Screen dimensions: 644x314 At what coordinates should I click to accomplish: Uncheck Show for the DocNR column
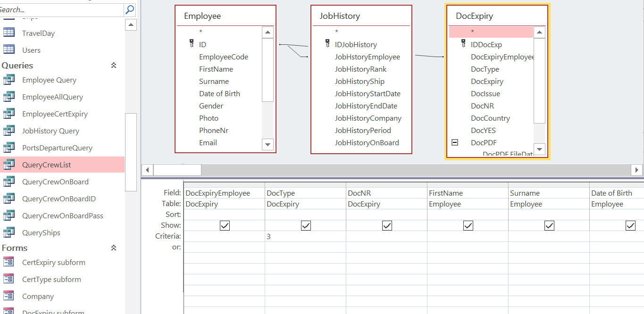387,226
